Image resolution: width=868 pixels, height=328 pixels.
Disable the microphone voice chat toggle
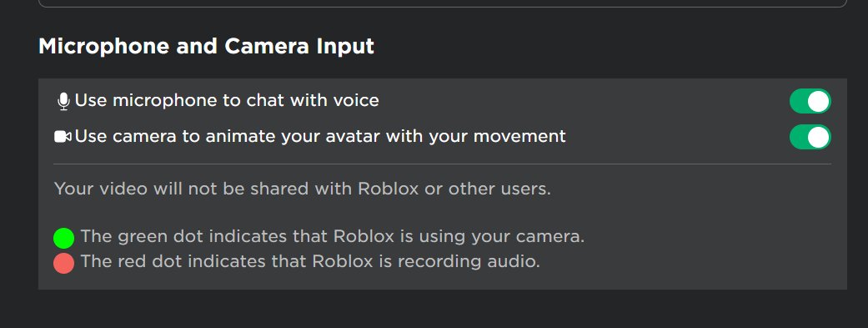[810, 101]
